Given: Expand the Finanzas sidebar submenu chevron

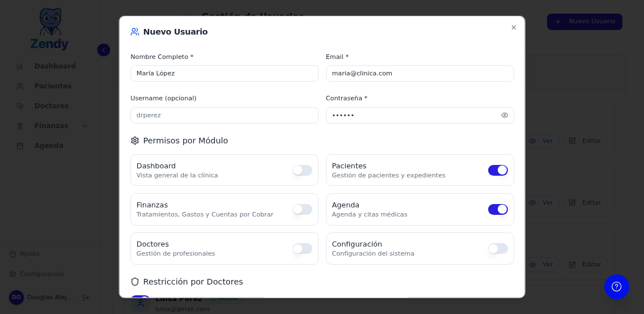Looking at the screenshot, I should coord(85,126).
